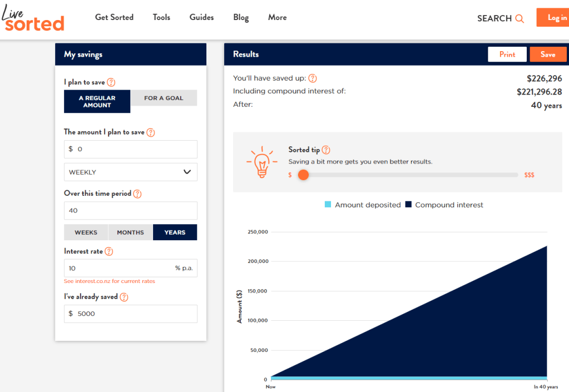Click the search magnifier icon
This screenshot has height=392, width=569.
click(x=519, y=18)
